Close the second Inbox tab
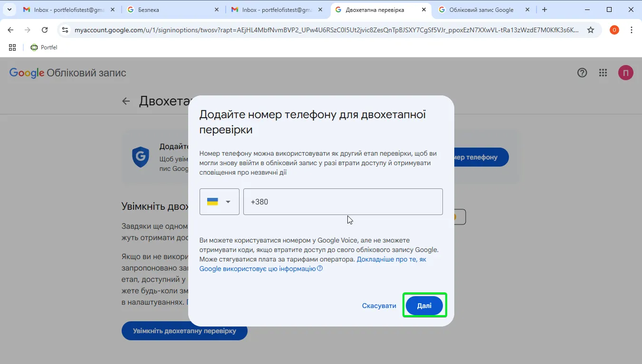 click(320, 9)
